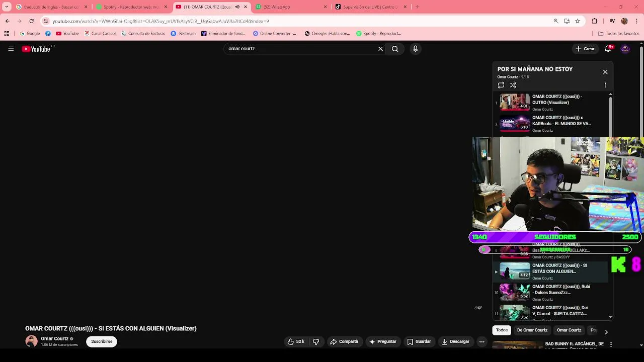Open the apps grid in bookmarks bar

[x=7, y=34]
